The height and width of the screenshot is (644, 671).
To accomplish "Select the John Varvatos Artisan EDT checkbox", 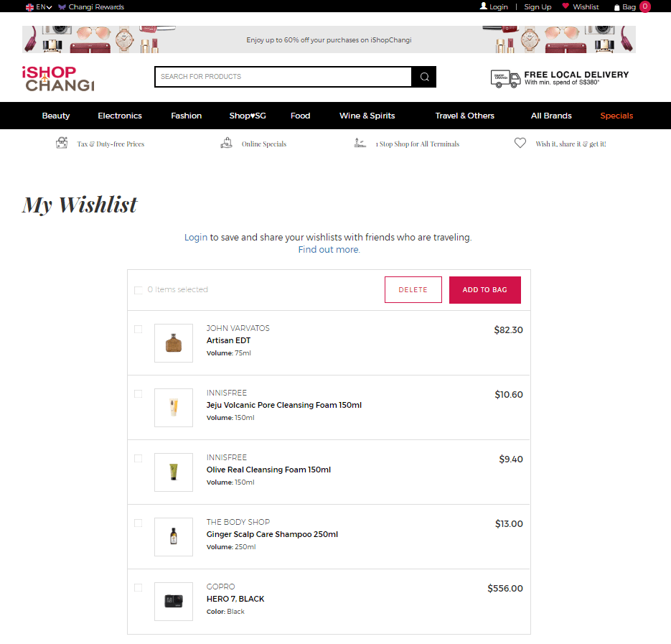I will tap(139, 330).
